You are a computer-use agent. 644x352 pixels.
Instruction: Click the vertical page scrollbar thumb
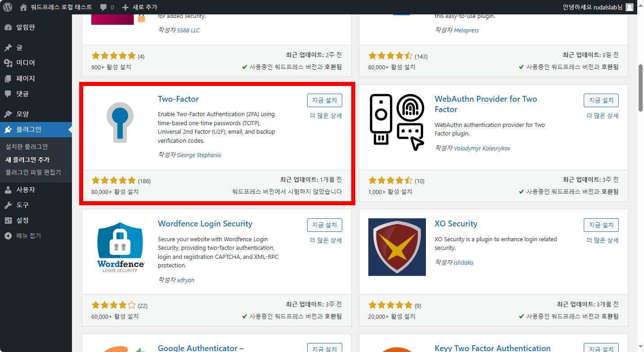640,88
